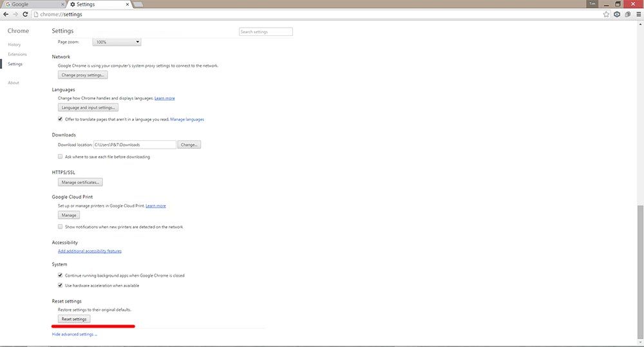This screenshot has height=347, width=644.
Task: Click Change proxy settings button
Action: (x=82, y=75)
